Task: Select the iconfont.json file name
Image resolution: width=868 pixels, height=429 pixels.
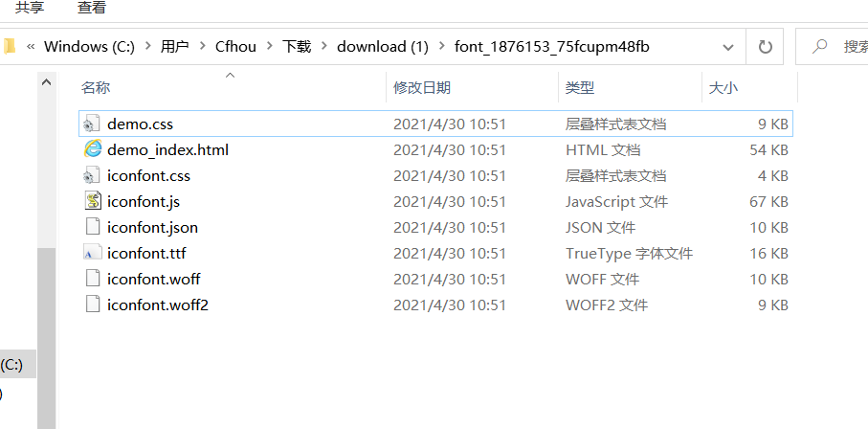Action: point(152,227)
